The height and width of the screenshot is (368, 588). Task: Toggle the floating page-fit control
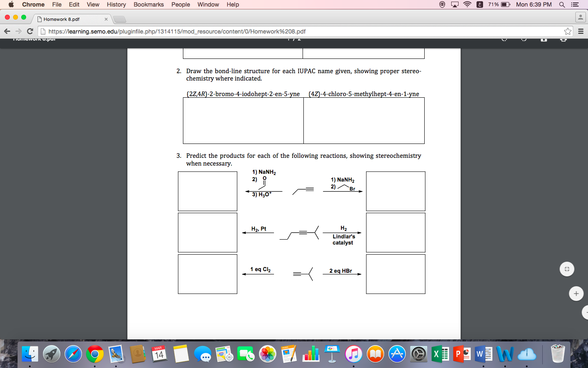567,269
